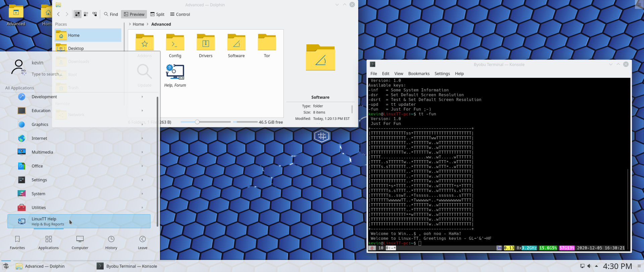Open Find in Dolphin toolbar
This screenshot has width=644, height=272.
pyautogui.click(x=111, y=14)
